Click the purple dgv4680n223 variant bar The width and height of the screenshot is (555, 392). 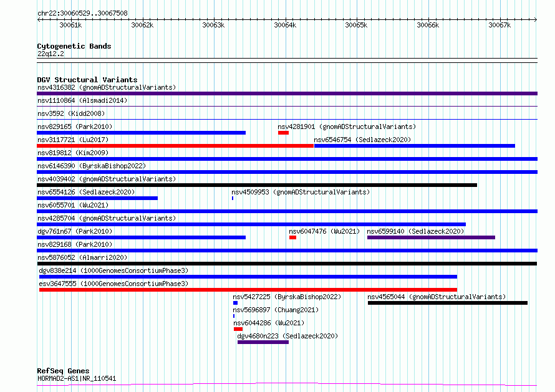pyautogui.click(x=263, y=342)
